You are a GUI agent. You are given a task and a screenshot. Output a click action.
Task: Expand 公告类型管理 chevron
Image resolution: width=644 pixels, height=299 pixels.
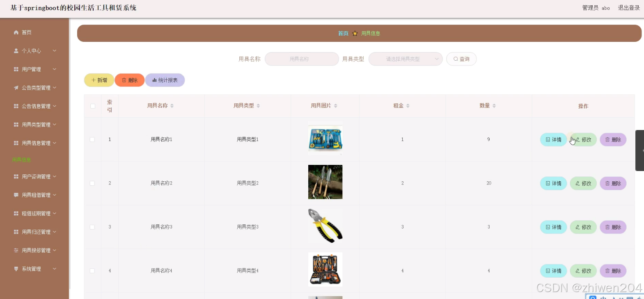click(x=55, y=88)
